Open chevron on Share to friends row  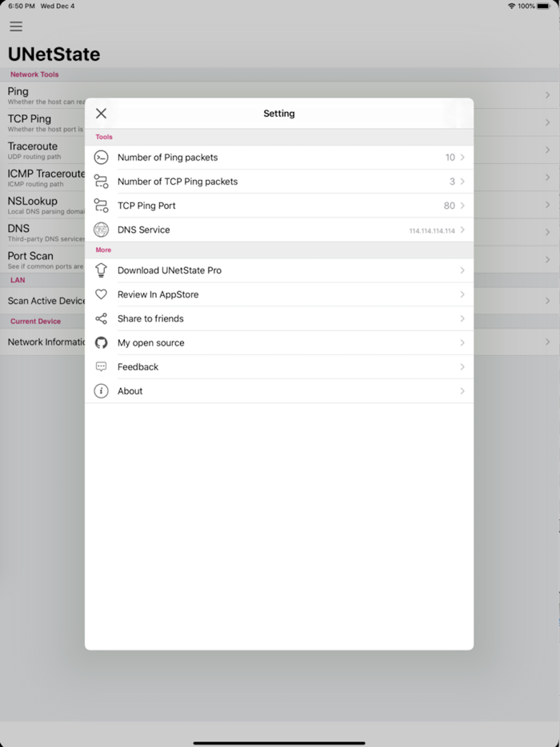462,318
